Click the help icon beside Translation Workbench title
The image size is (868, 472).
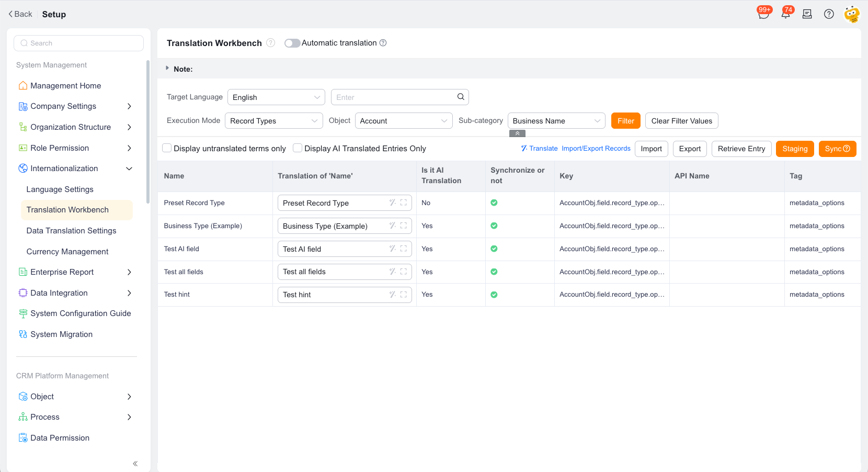pyautogui.click(x=270, y=43)
